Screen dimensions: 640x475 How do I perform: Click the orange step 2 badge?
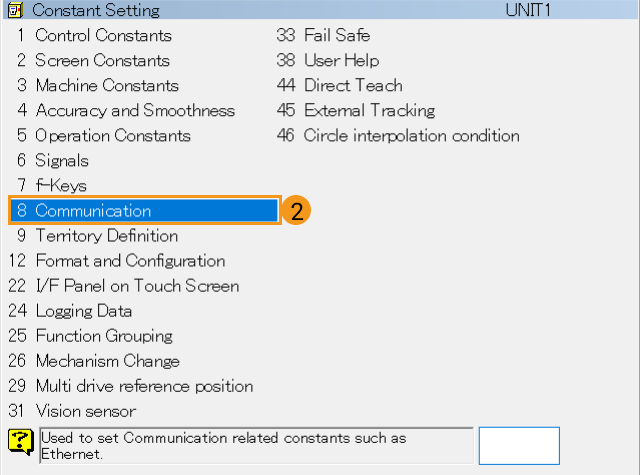(296, 211)
